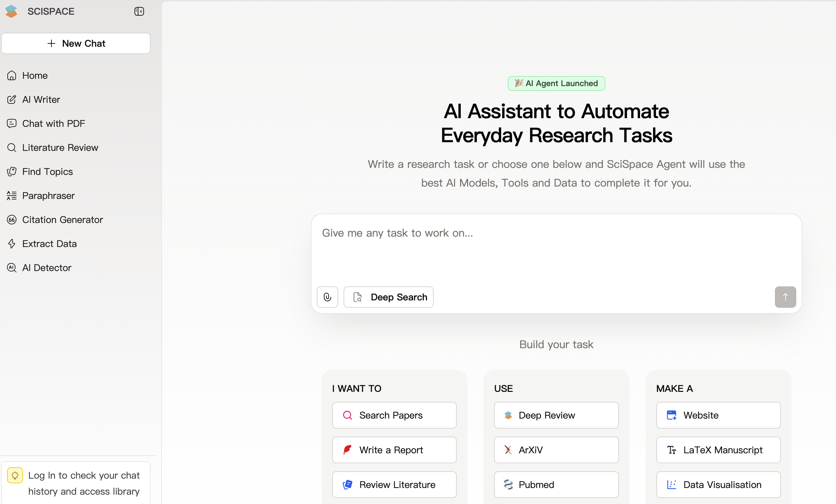Image resolution: width=836 pixels, height=504 pixels.
Task: Select ArXiV as source
Action: [556, 450]
